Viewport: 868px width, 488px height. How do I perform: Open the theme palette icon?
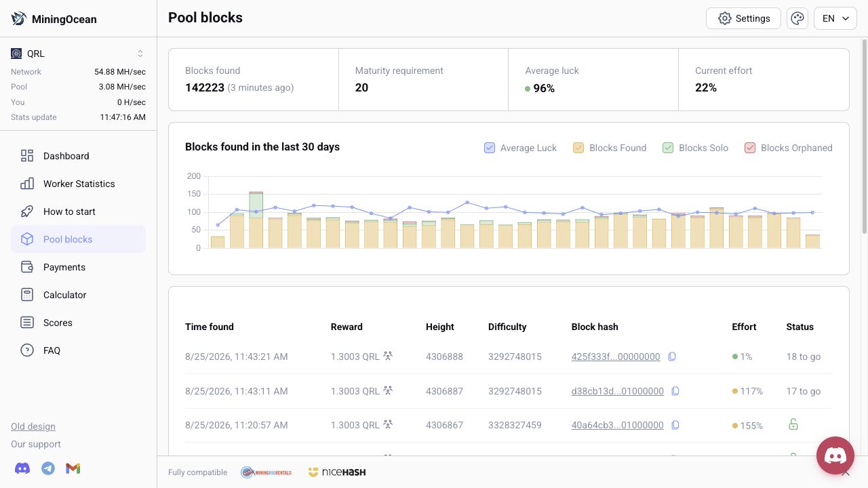(x=797, y=18)
